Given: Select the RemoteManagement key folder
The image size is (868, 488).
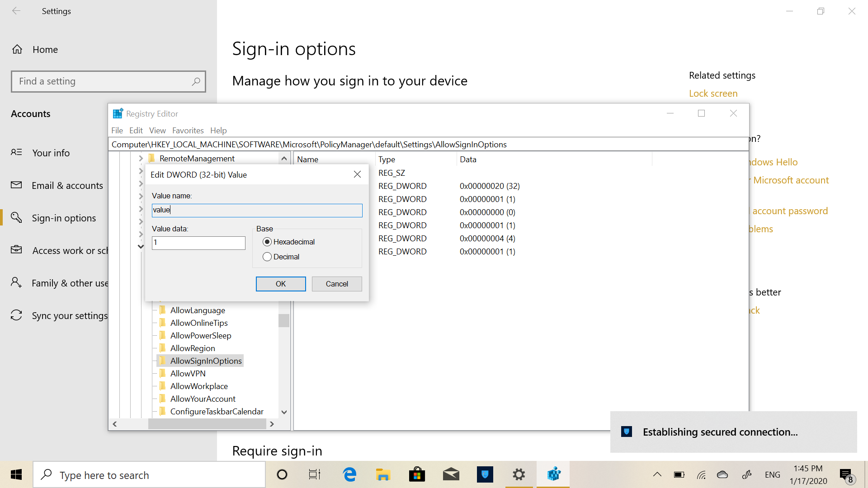Looking at the screenshot, I should tap(197, 158).
